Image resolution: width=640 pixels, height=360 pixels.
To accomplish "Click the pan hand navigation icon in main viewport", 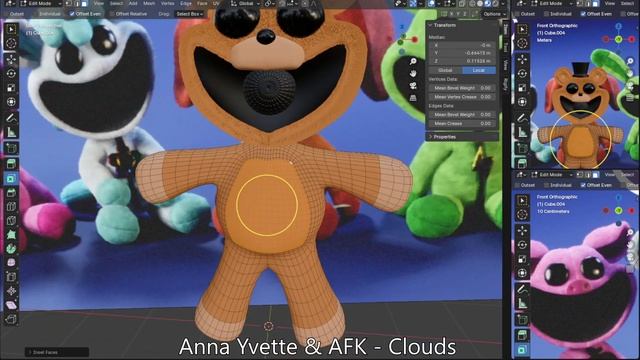I will pyautogui.click(x=413, y=73).
